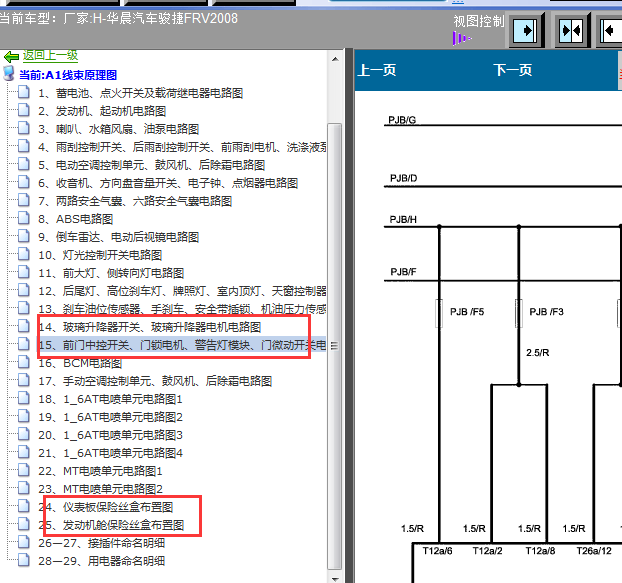Screen dimensions: 622x583
Task: Open item 18 1_6AT电喷单元电路图1
Action: click(110, 399)
